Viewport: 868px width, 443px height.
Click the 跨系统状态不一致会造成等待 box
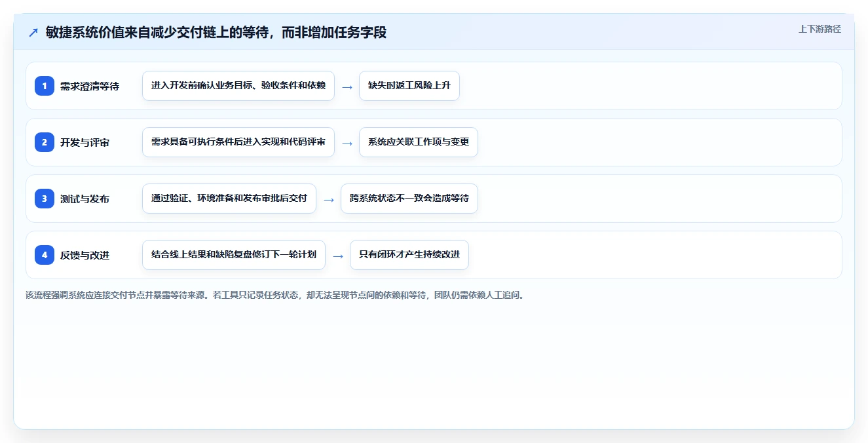tap(409, 199)
